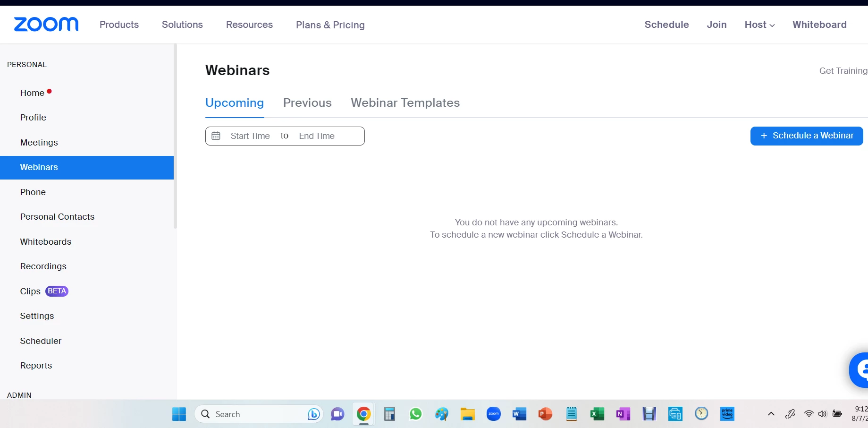Open Scheduler in the sidebar
This screenshot has width=868, height=428.
41,341
